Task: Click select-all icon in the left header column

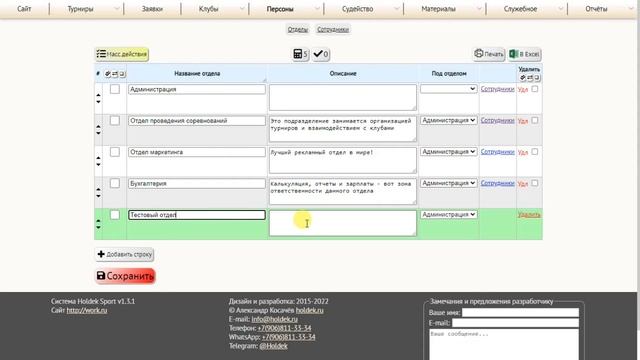Action: (x=108, y=74)
